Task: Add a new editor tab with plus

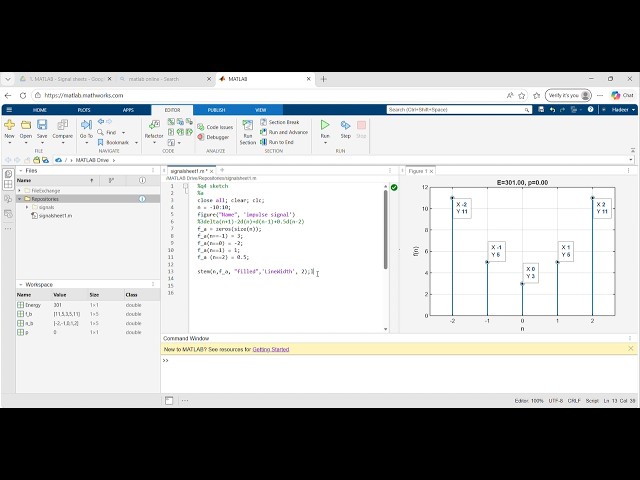Action: [x=222, y=170]
